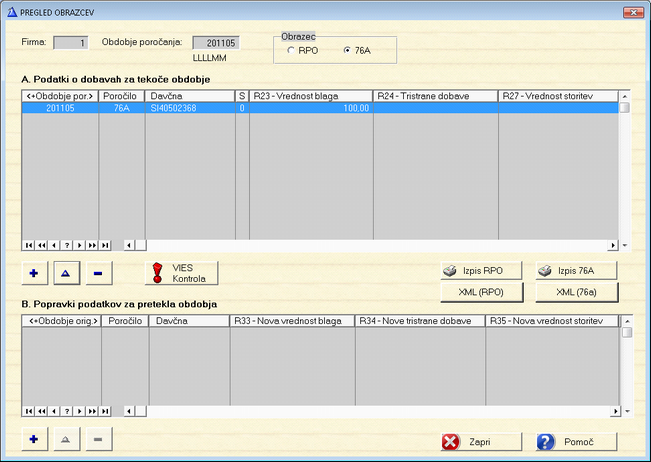Click 'R35 - Nova vrednost storitev' column header
The height and width of the screenshot is (462, 651).
pyautogui.click(x=552, y=321)
